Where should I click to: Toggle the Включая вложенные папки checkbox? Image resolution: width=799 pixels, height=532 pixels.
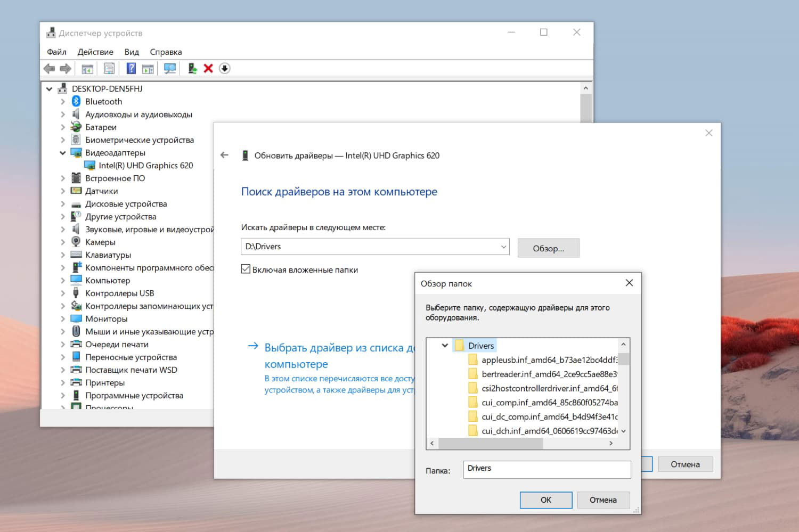(246, 269)
